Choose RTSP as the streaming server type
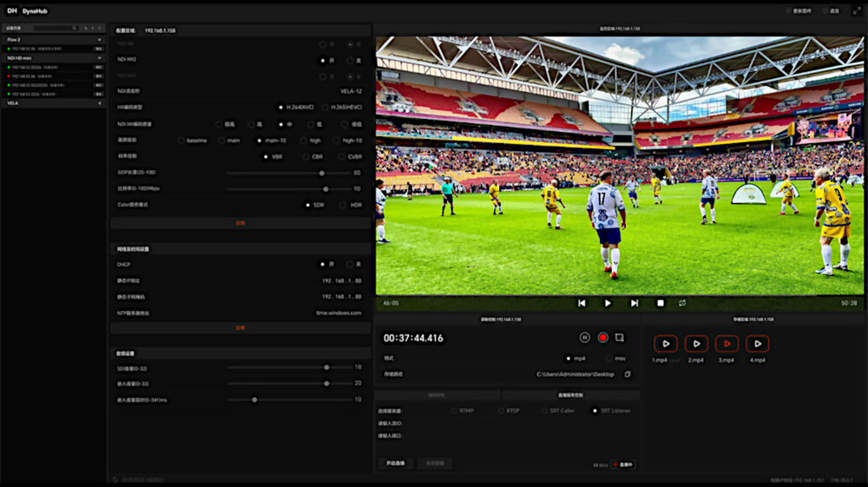This screenshot has width=868, height=487. point(501,411)
